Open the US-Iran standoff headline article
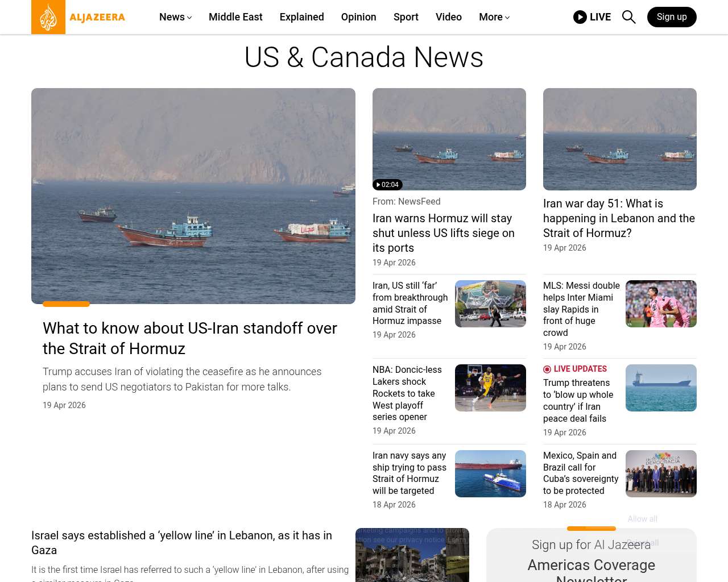The image size is (728, 582). (x=190, y=338)
